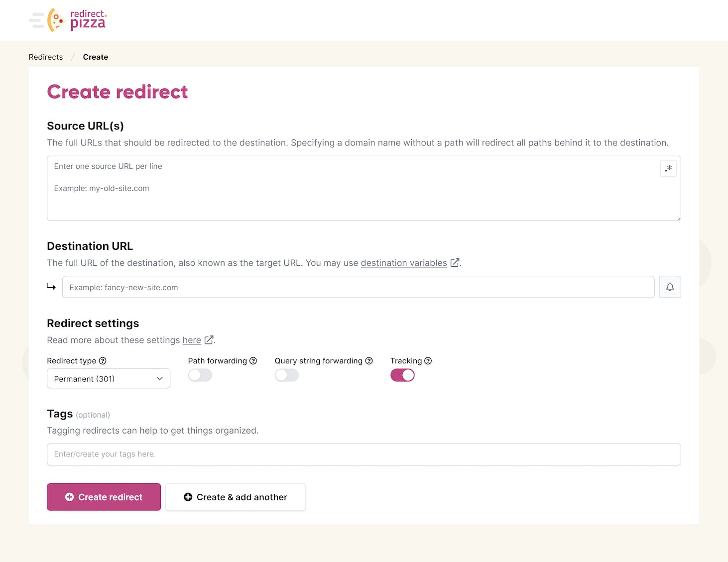Click the bell notification icon beside destination
The image size is (728, 562).
click(x=670, y=287)
